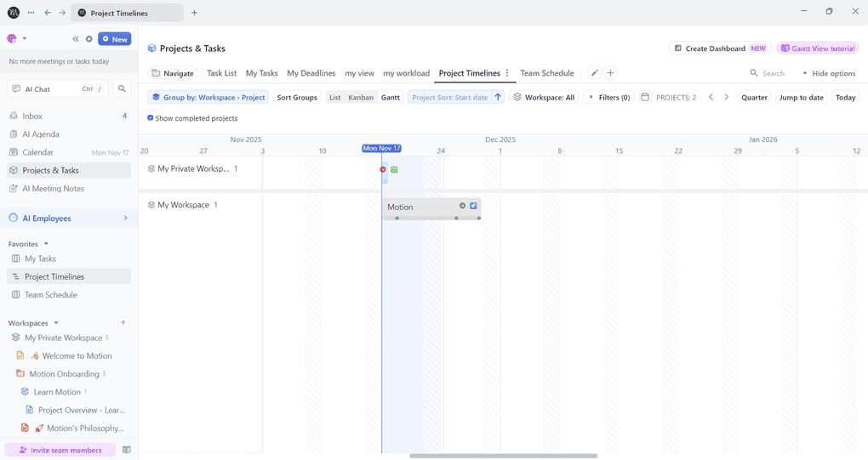Open a new tab with plus icon
This screenshot has height=460, width=868.
(x=194, y=12)
